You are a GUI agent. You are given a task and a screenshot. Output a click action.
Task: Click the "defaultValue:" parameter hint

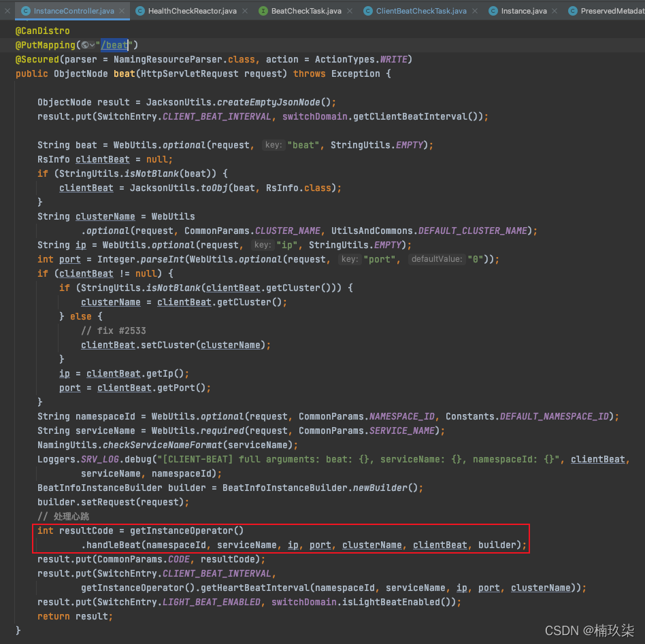[436, 260]
